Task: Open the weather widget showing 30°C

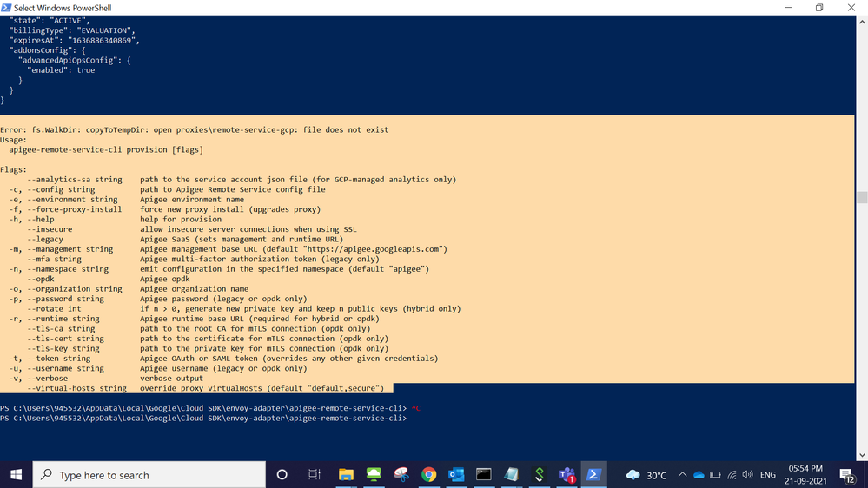Action: 646,475
